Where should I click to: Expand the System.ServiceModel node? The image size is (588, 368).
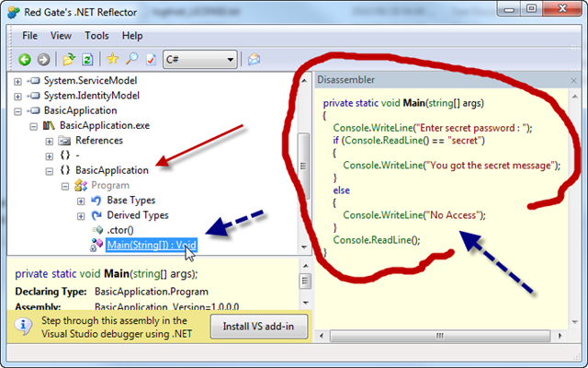[17, 82]
